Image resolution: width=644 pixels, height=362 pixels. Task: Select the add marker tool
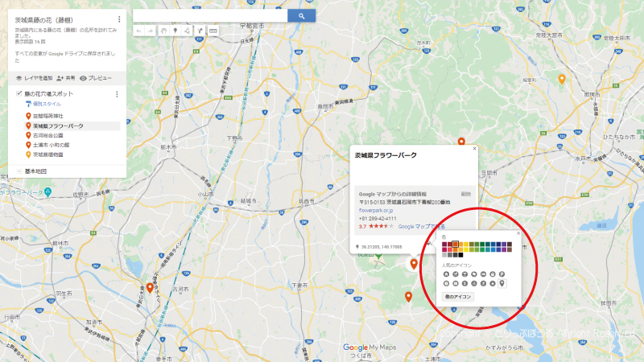175,31
